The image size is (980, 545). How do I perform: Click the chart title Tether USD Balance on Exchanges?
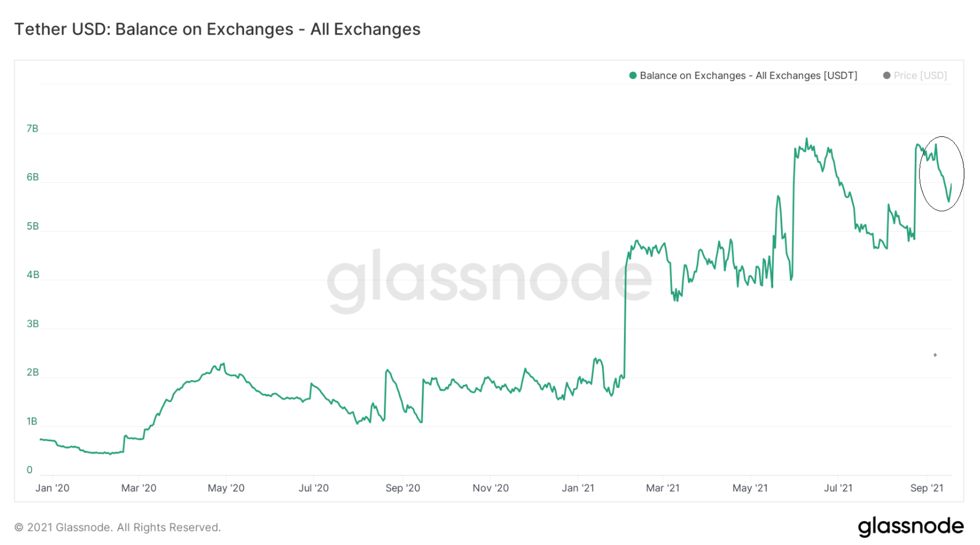217,29
